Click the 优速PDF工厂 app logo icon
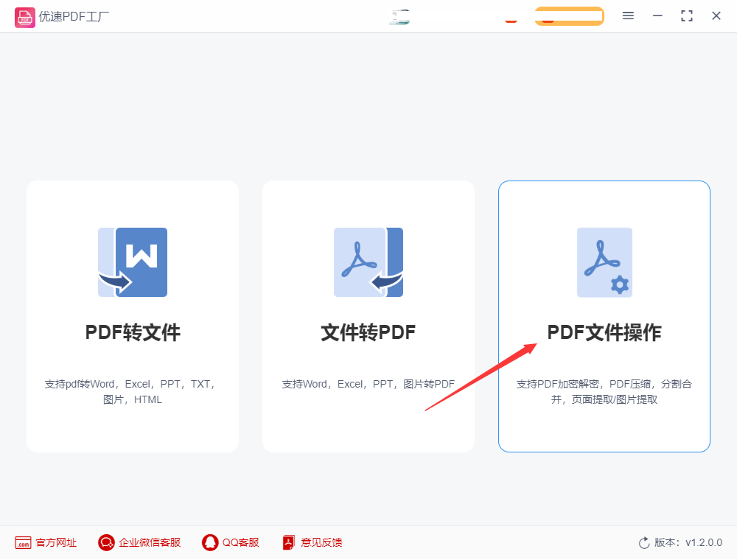 tap(24, 18)
